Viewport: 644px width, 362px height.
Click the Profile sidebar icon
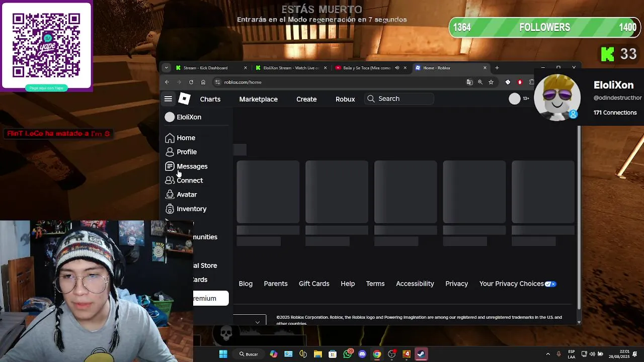pos(170,152)
